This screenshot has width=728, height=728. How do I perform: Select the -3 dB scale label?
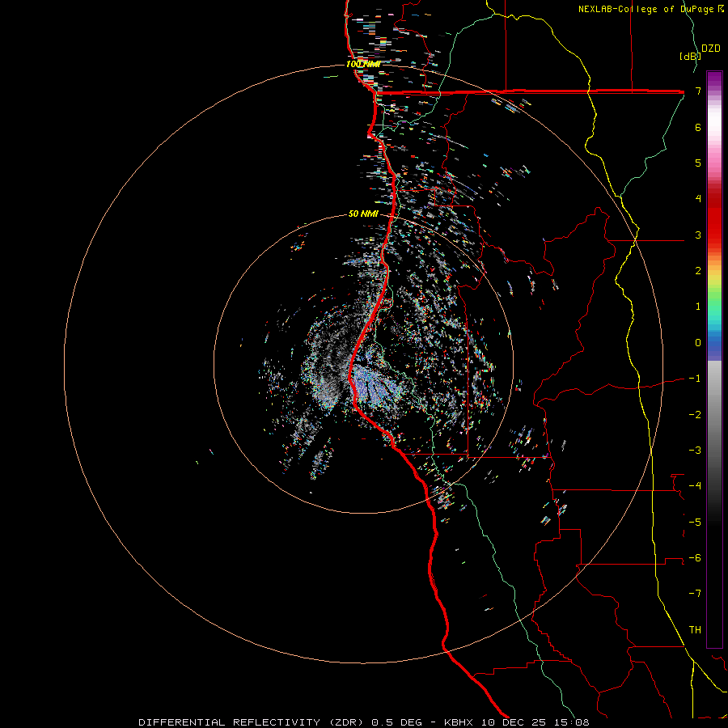(x=695, y=451)
